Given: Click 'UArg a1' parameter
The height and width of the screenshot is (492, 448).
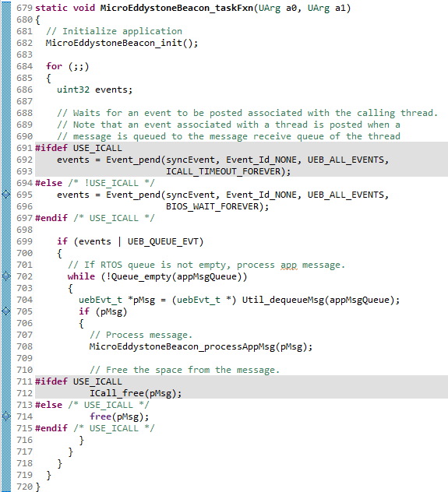Looking at the screenshot, I should pyautogui.click(x=326, y=8).
